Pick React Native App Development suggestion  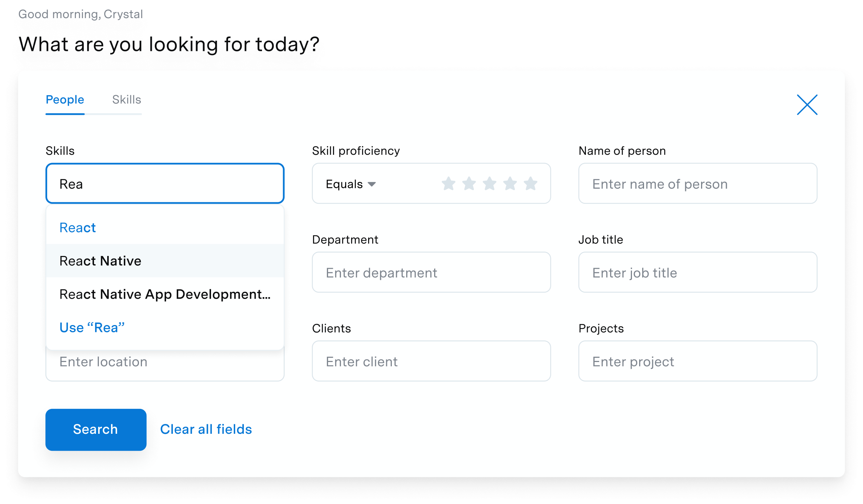[x=165, y=294]
